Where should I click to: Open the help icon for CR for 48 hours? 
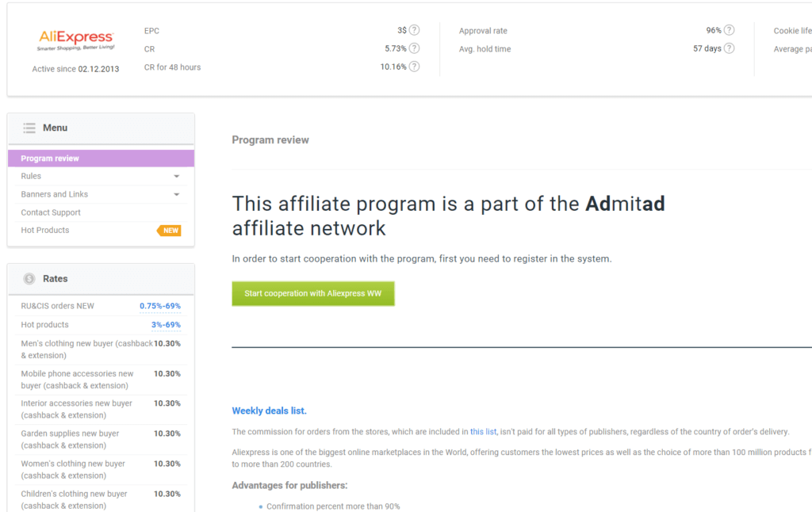[x=414, y=67]
